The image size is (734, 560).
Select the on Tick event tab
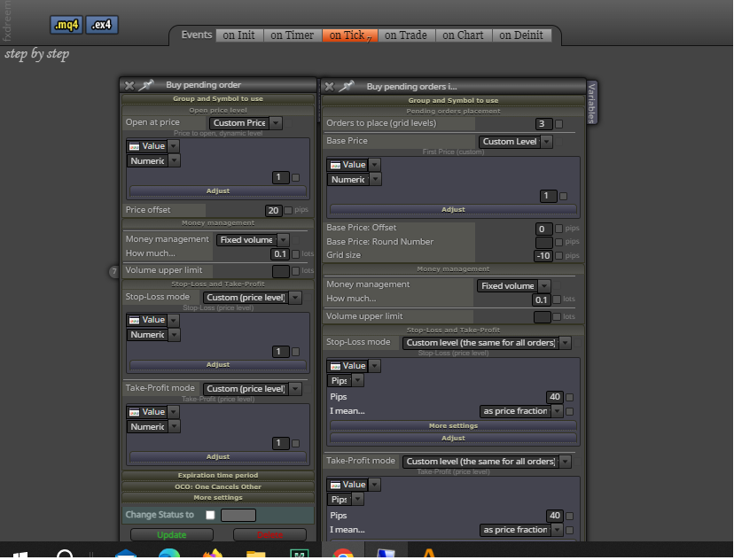[x=349, y=35]
